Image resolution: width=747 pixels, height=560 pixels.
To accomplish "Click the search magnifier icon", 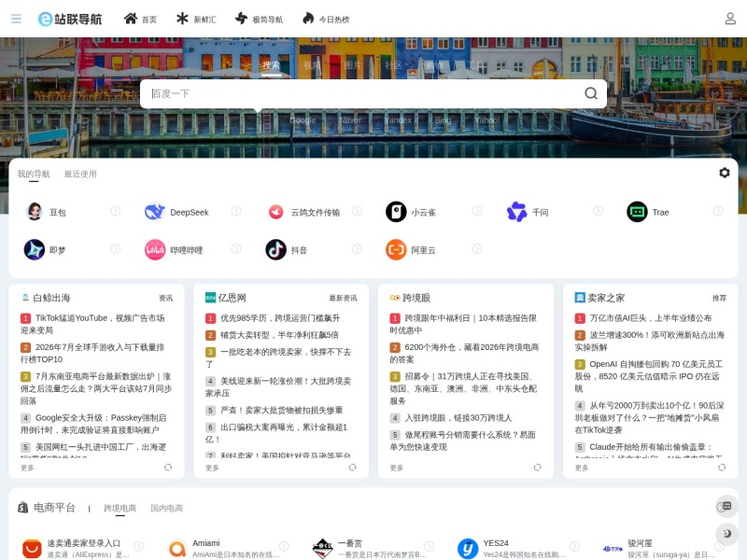I will pos(591,93).
